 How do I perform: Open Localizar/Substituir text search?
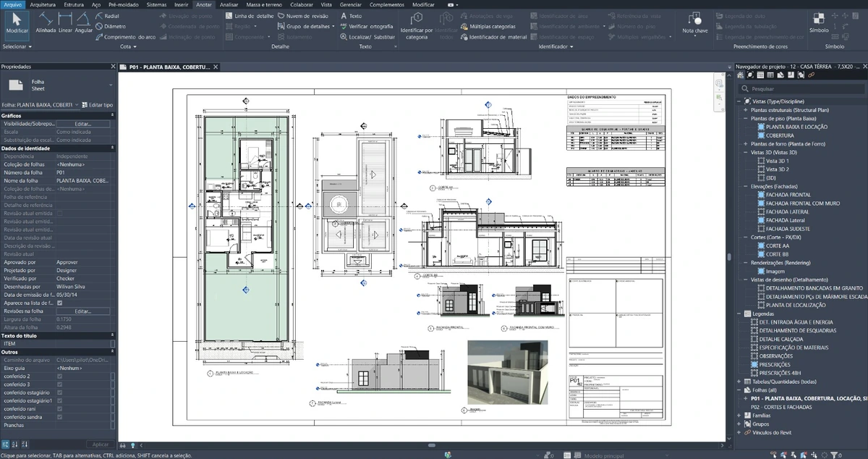pos(367,36)
